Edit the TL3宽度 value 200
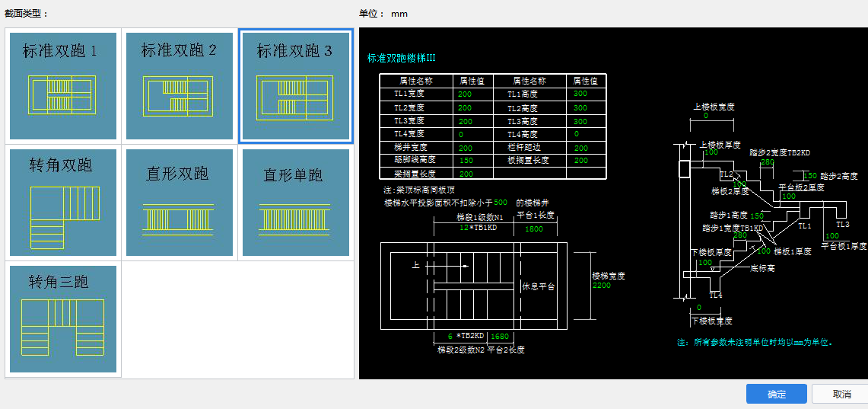Viewport: 868px width, 409px height. click(465, 121)
